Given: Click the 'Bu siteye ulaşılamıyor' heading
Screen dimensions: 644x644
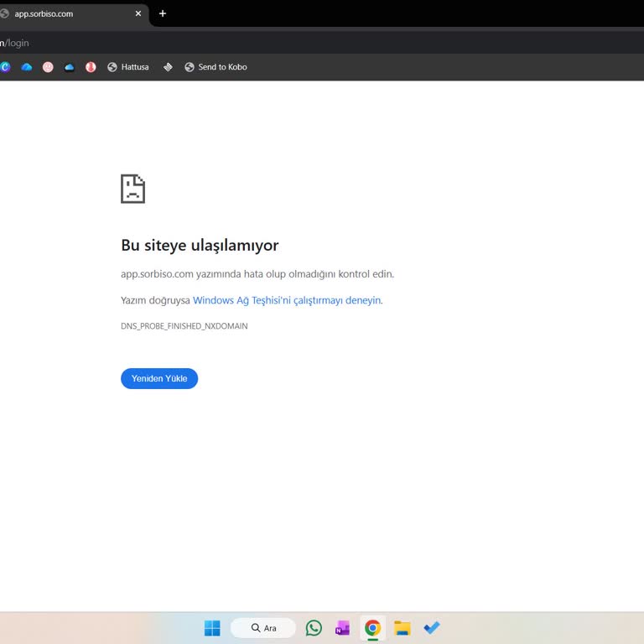Looking at the screenshot, I should (200, 245).
